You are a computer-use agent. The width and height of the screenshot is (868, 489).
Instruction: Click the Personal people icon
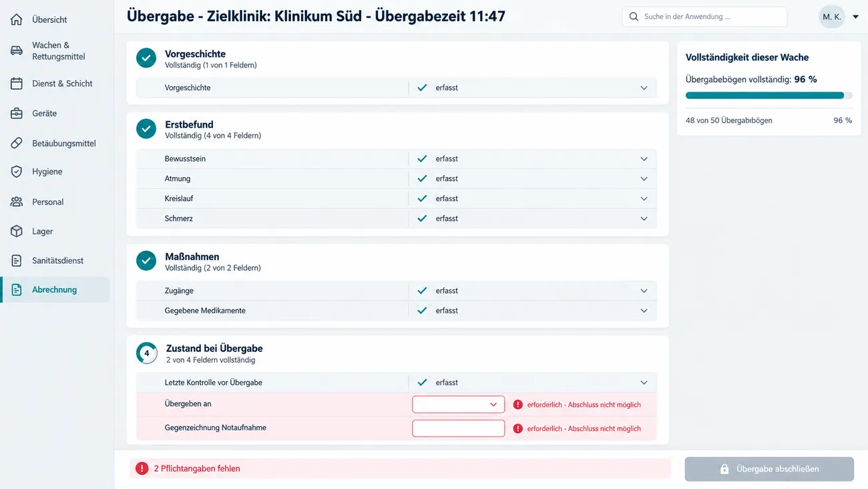[17, 202]
